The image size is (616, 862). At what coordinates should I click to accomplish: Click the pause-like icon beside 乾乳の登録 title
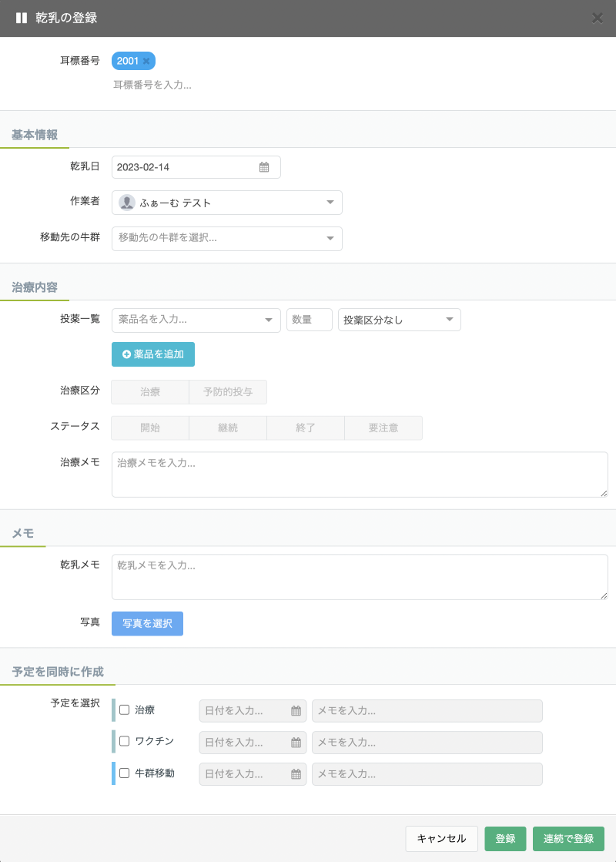tap(22, 18)
